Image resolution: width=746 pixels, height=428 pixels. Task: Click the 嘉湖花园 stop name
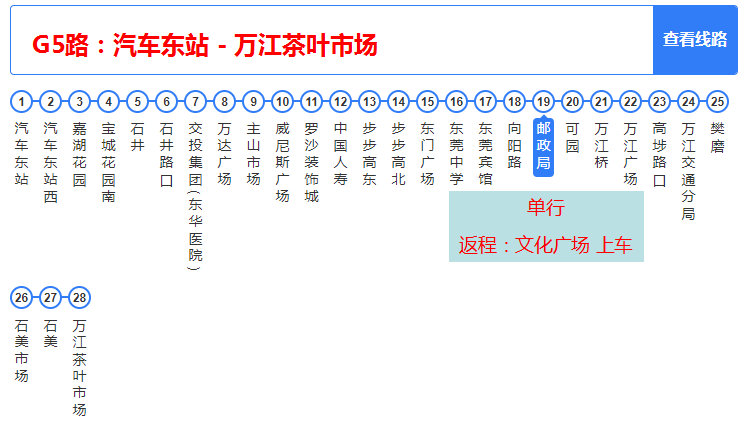tap(79, 154)
